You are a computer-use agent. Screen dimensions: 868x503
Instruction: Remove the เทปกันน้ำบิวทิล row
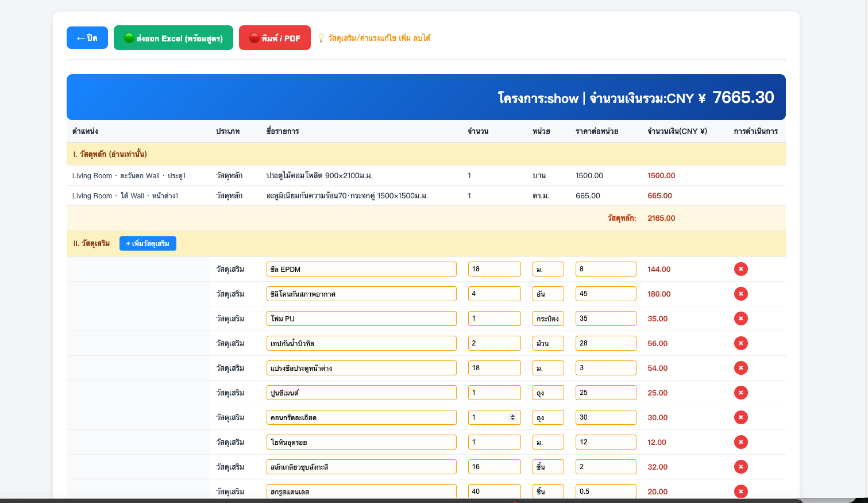(740, 343)
